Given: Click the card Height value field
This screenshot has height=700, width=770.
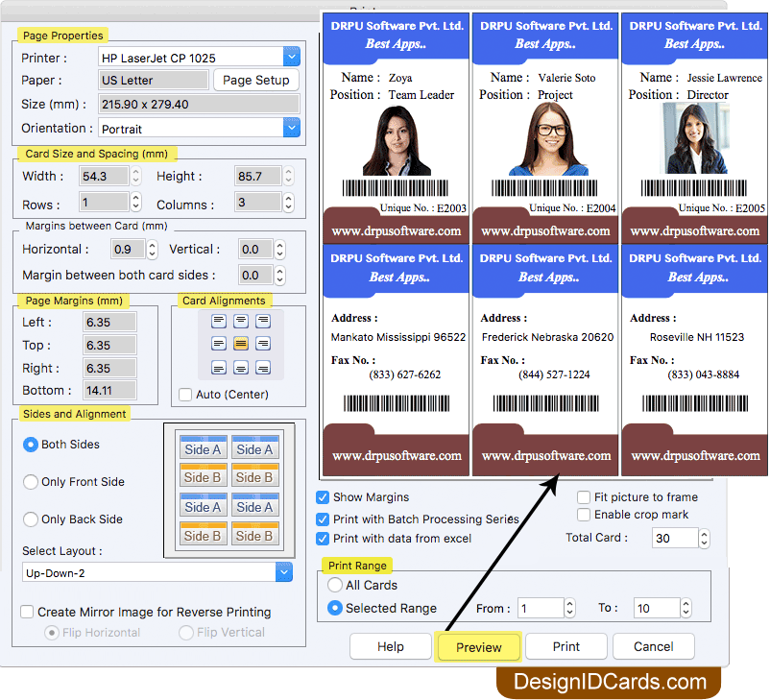Looking at the screenshot, I should (258, 176).
